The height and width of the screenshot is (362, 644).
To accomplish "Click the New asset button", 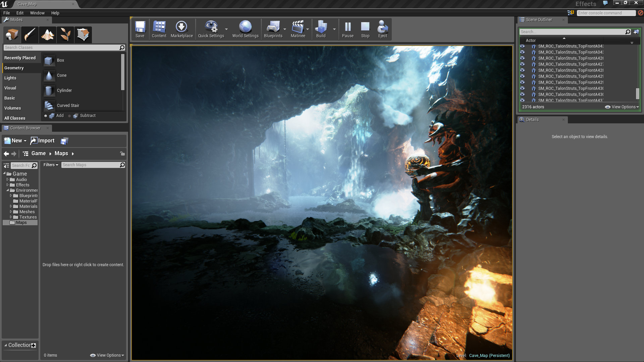I will 15,141.
